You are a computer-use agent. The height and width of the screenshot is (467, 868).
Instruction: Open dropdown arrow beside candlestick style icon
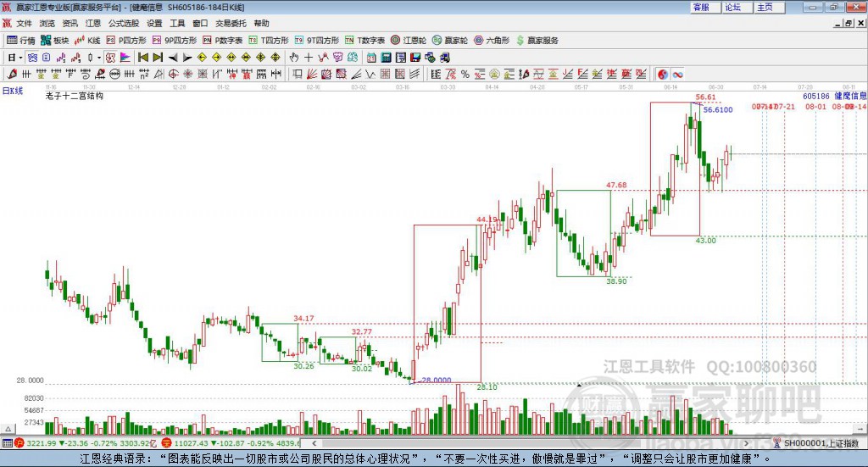pyautogui.click(x=99, y=58)
